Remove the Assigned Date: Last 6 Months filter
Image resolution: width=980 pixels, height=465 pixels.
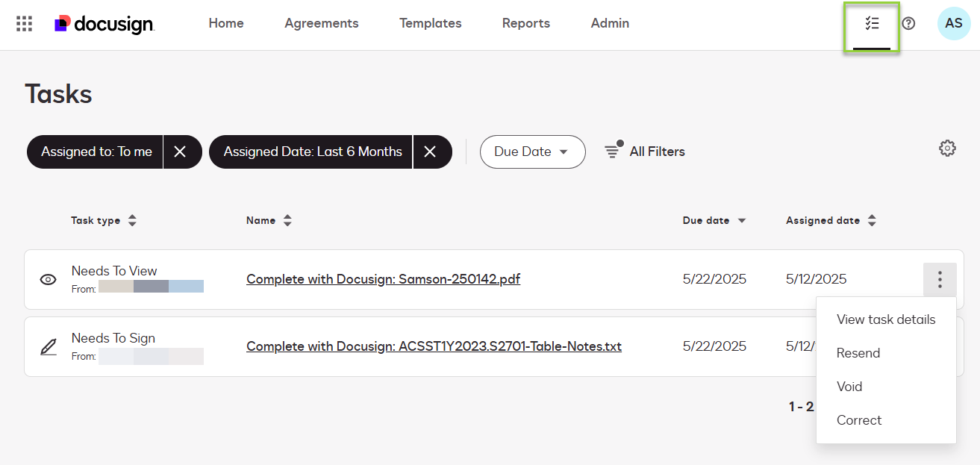(x=430, y=152)
